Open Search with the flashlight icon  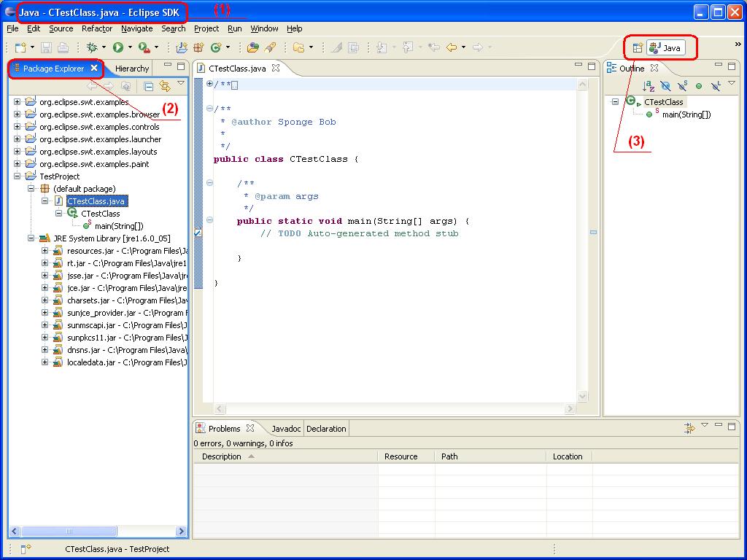point(270,47)
